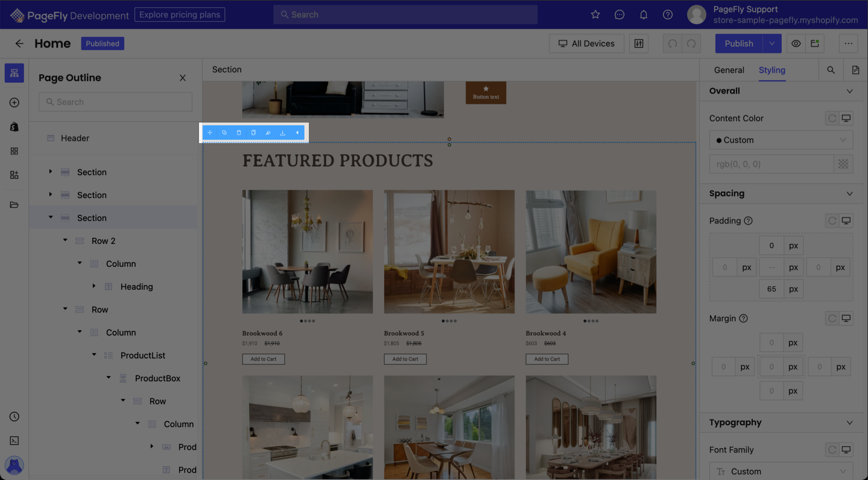The height and width of the screenshot is (480, 868).
Task: Open the Page Outline sidebar icon
Action: pyautogui.click(x=14, y=73)
